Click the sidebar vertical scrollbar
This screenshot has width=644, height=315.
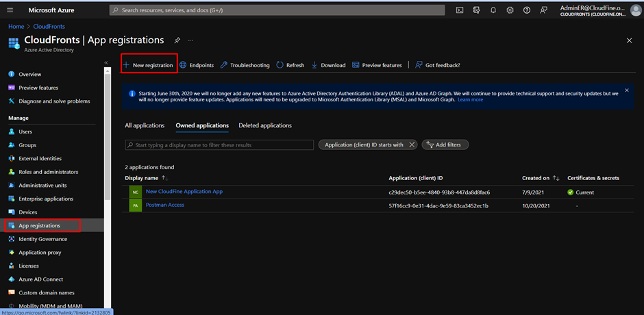tap(108, 136)
